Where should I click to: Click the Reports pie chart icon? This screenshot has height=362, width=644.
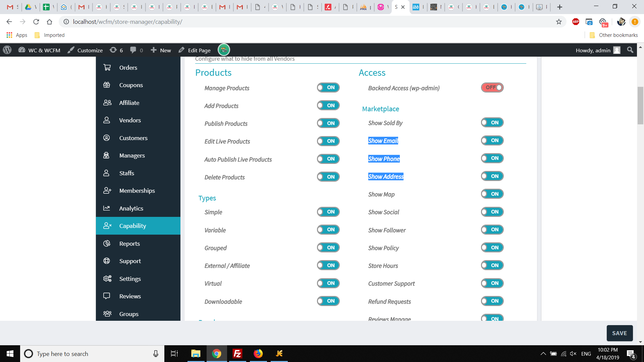point(107,243)
